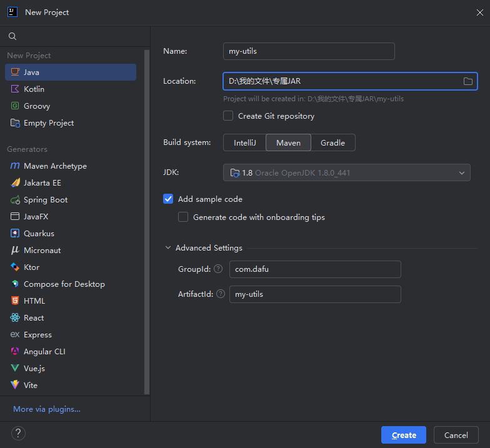Choose the Angular CLI generator icon
The width and height of the screenshot is (490, 448).
(15, 351)
